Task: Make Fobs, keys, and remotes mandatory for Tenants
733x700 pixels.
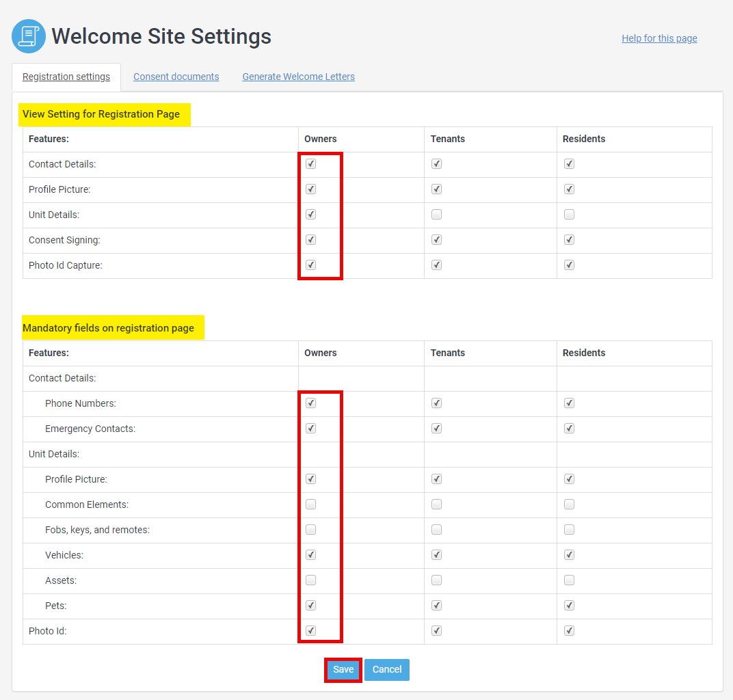Action: click(x=437, y=530)
